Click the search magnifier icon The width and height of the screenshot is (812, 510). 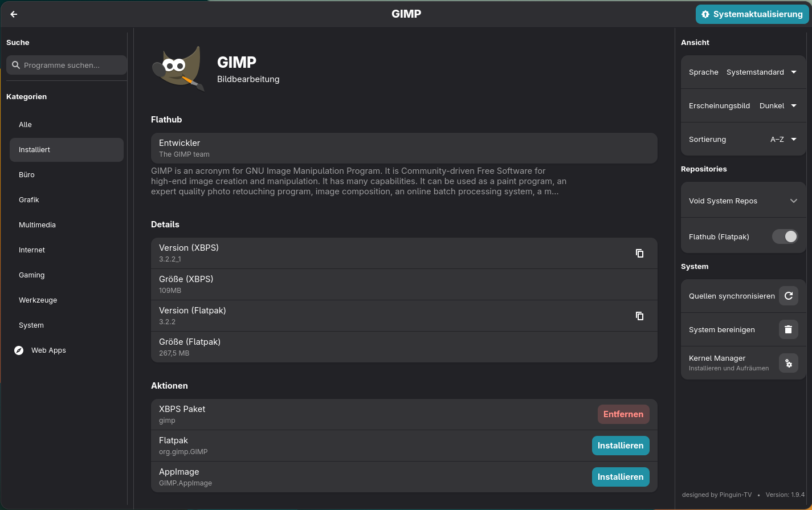tap(16, 65)
